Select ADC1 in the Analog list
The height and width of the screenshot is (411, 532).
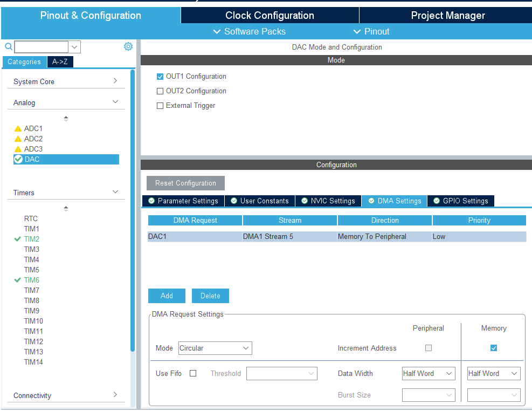tap(33, 128)
